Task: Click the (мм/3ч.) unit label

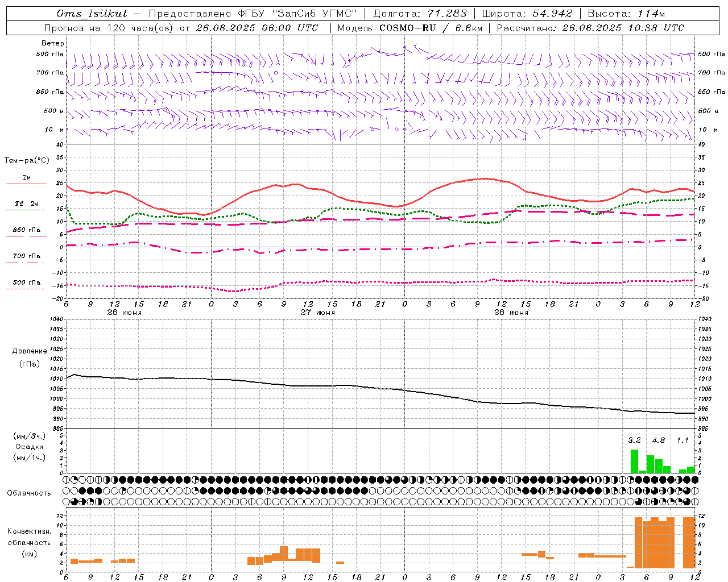Action: tap(30, 436)
